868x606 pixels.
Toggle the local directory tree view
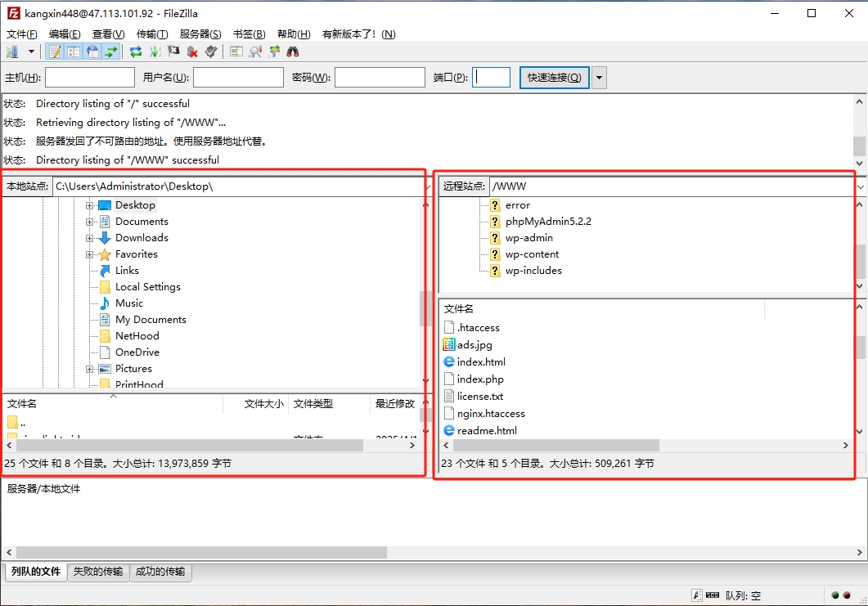pos(74,52)
